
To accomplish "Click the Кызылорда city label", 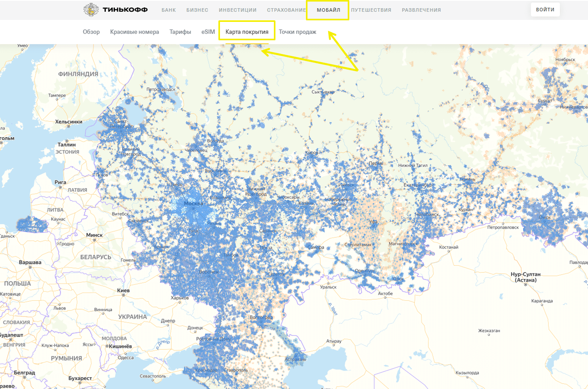I will (x=467, y=373).
